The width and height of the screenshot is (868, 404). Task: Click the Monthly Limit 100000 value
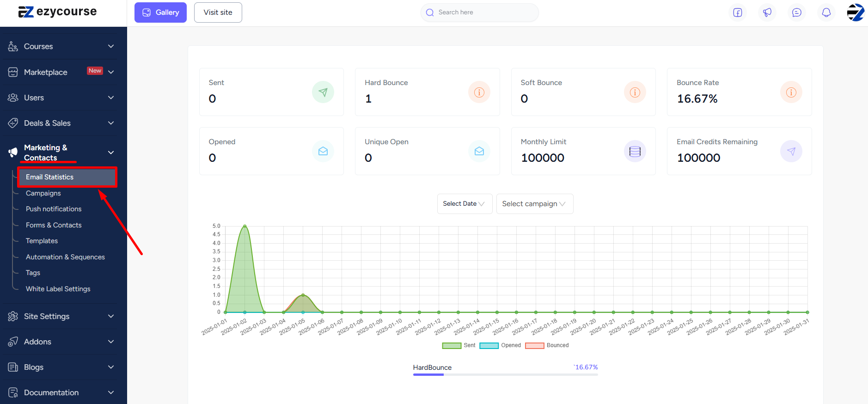543,158
